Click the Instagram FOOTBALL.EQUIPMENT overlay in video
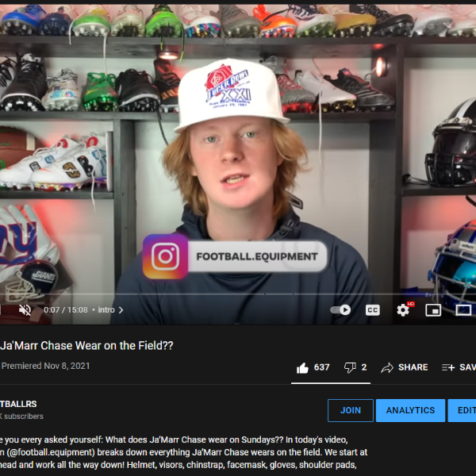476x476 pixels. pyautogui.click(x=235, y=256)
